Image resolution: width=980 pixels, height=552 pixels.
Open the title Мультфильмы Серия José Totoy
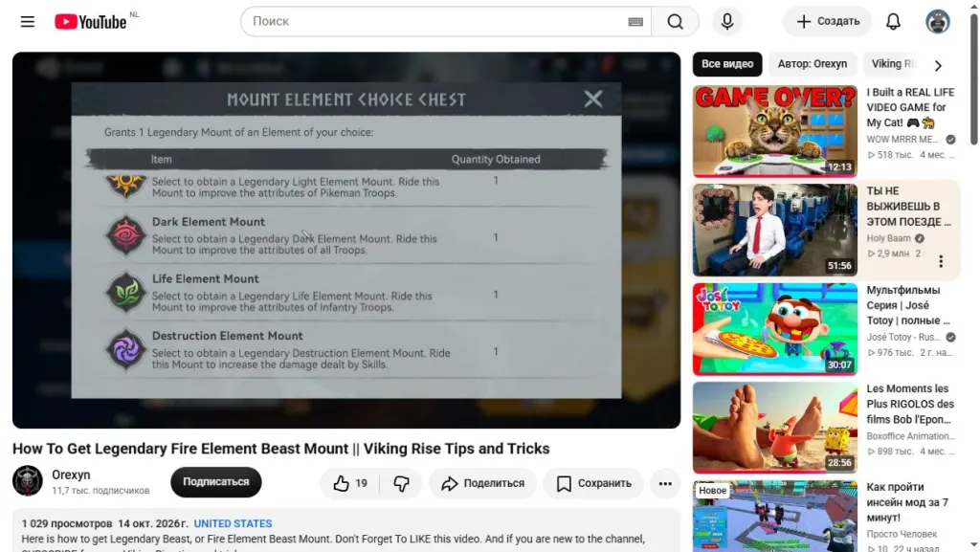click(x=908, y=305)
